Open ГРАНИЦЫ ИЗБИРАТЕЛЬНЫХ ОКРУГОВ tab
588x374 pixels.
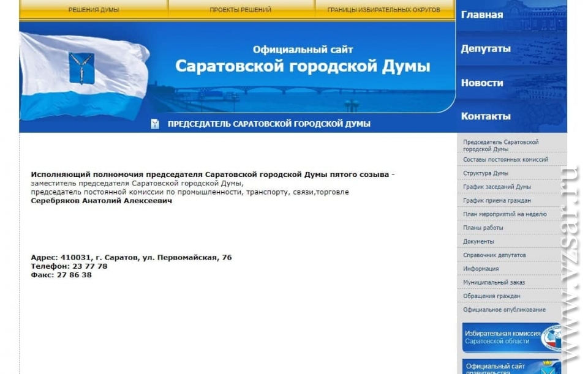383,10
